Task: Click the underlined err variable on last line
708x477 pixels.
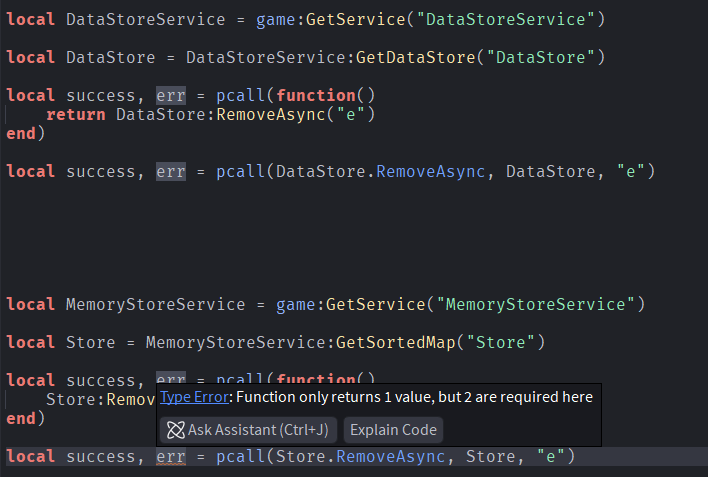Action: click(x=171, y=456)
